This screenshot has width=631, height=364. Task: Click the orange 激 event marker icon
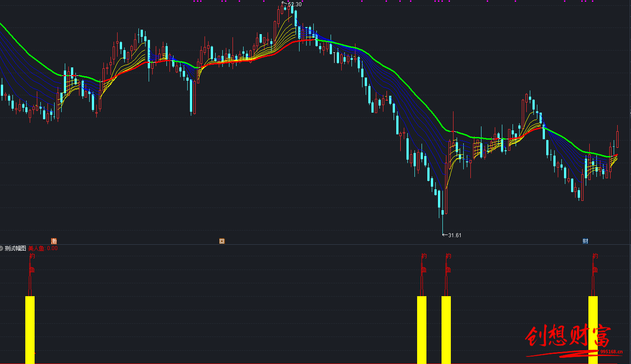click(54, 241)
